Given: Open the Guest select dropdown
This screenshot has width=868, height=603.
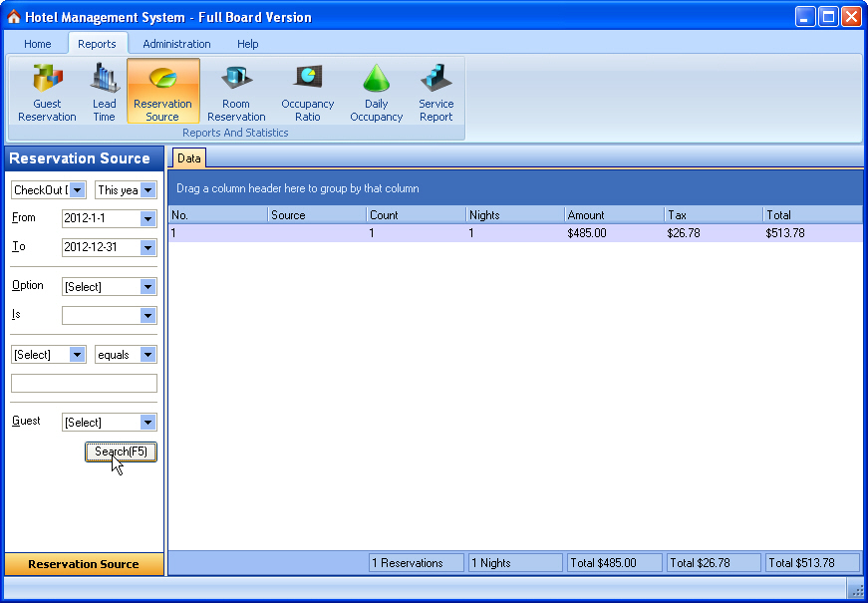Looking at the screenshot, I should click(x=148, y=423).
